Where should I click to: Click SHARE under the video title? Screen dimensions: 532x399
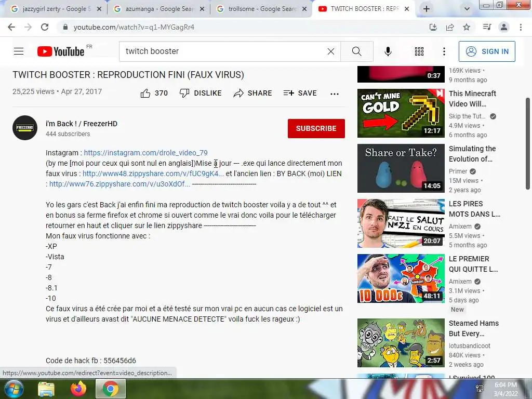[252, 93]
